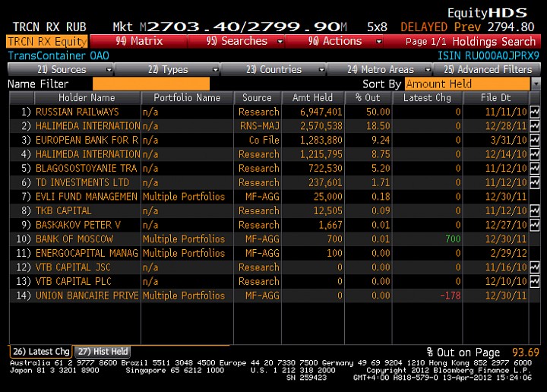Open chart icon for EUROPEAN BANK FOR R row
Image resolution: width=547 pixels, height=392 pixels.
point(535,141)
